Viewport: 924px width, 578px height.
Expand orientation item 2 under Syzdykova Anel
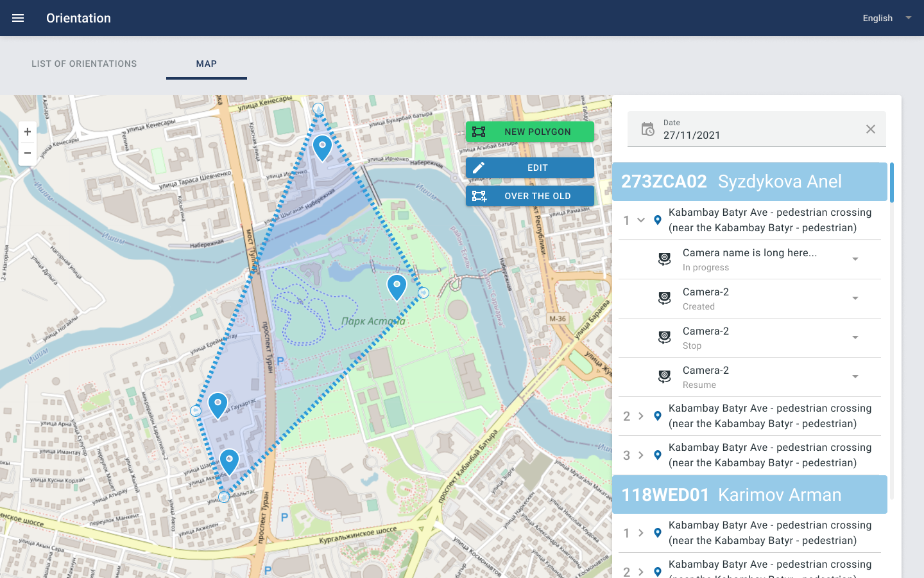coord(640,416)
